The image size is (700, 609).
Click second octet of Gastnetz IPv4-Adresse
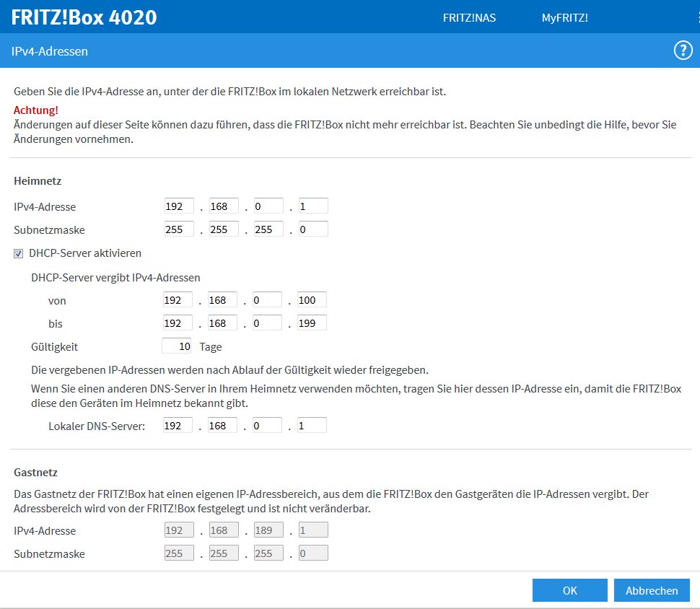(x=224, y=530)
